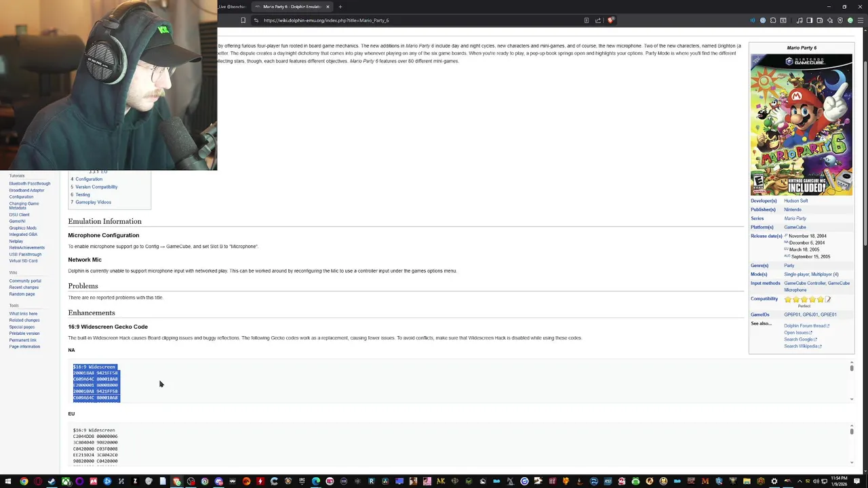Open the Dolphin Forum thread link
Screen dimensions: 868x488
[807, 326]
